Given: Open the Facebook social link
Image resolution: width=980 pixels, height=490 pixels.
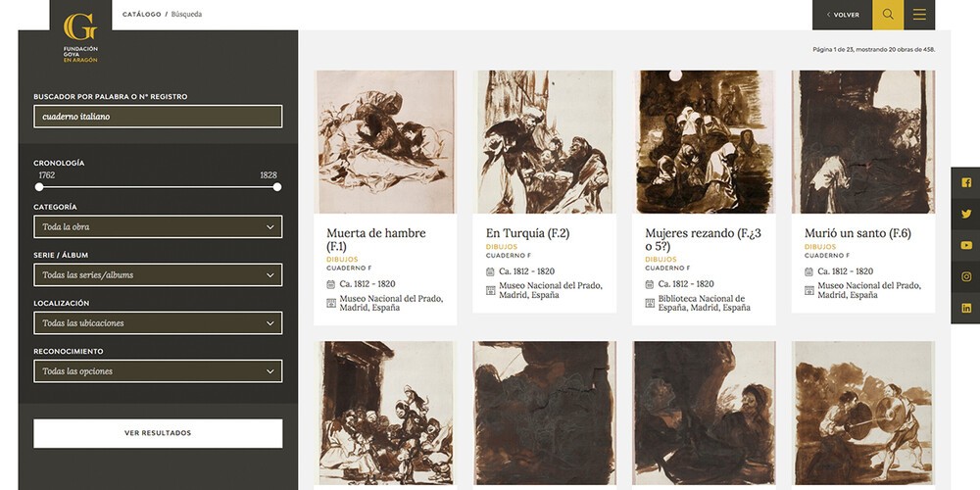Looking at the screenshot, I should tap(966, 182).
